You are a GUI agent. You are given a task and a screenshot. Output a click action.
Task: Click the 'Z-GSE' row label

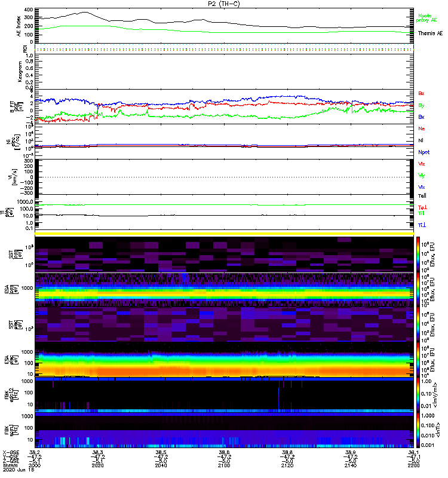11,461
